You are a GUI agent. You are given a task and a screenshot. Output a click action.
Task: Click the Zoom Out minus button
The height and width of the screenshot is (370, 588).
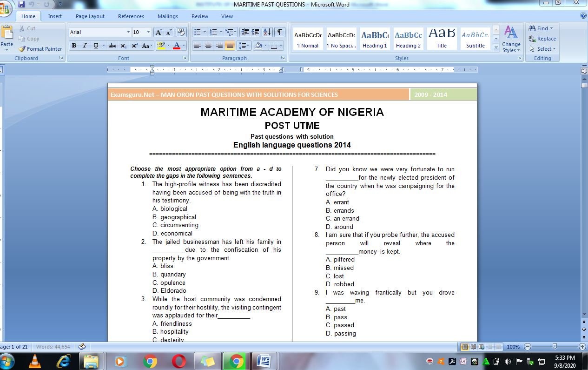click(528, 347)
